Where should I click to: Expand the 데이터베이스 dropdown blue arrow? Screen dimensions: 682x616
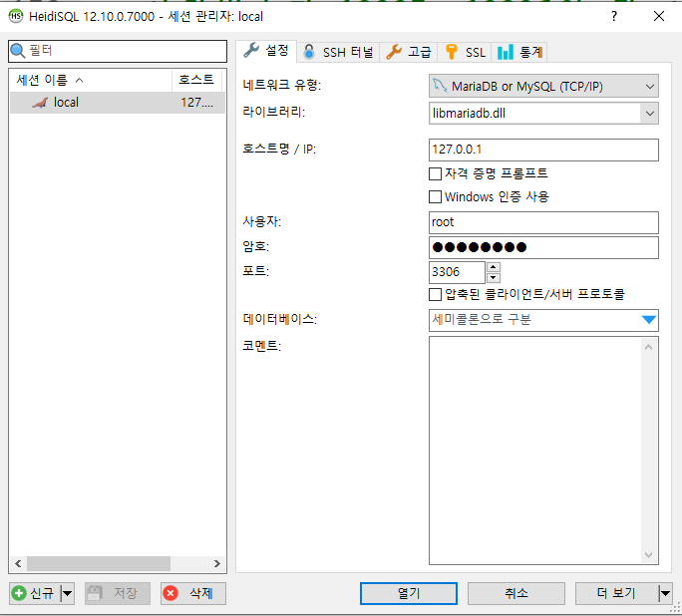click(x=648, y=320)
